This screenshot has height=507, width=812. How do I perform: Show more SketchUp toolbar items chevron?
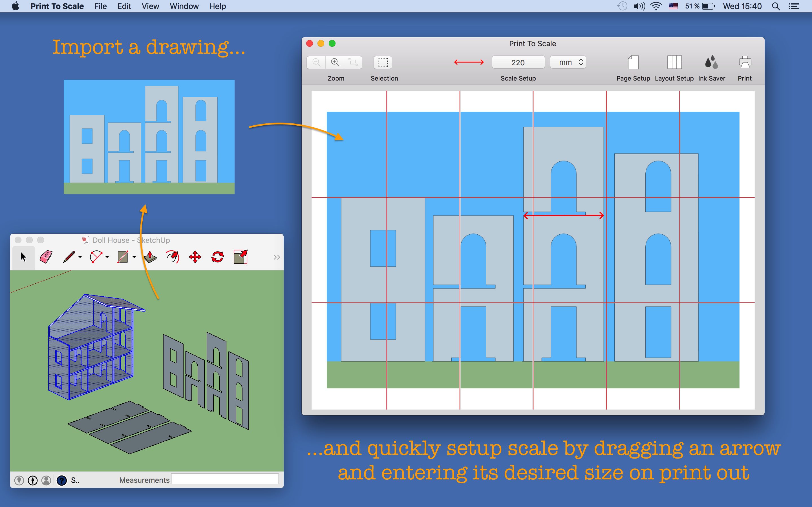[277, 257]
